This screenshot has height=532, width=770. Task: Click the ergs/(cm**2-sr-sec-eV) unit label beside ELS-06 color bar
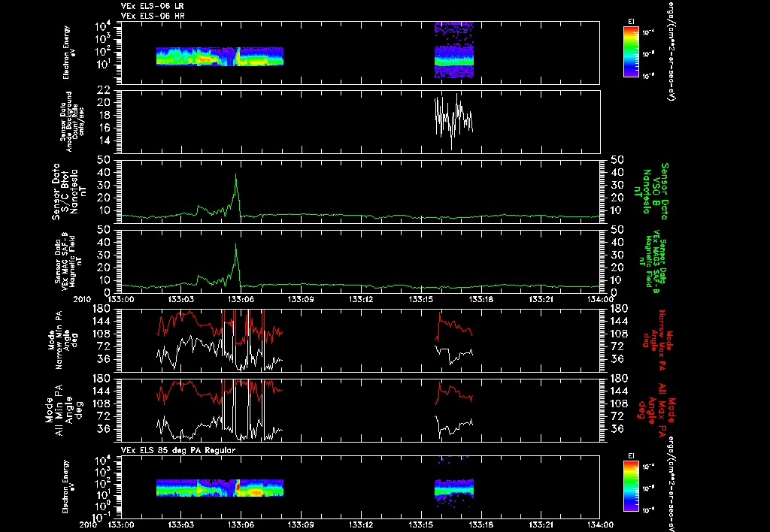(x=671, y=50)
